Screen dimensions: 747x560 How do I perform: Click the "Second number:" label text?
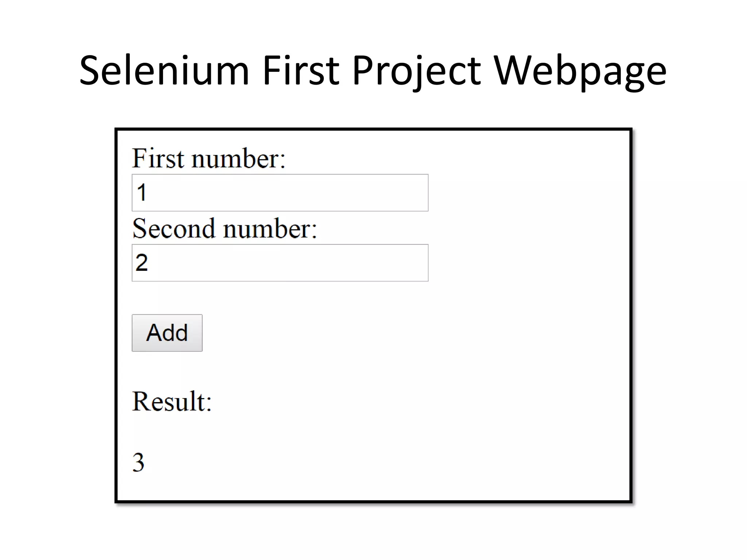(x=224, y=229)
